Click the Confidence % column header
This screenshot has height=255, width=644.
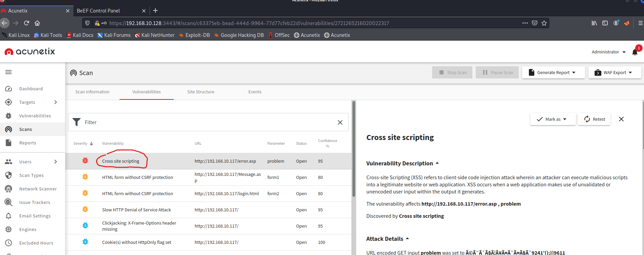click(x=327, y=143)
